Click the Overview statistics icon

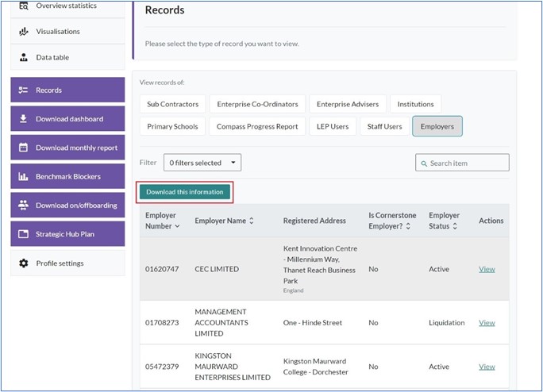coord(24,6)
